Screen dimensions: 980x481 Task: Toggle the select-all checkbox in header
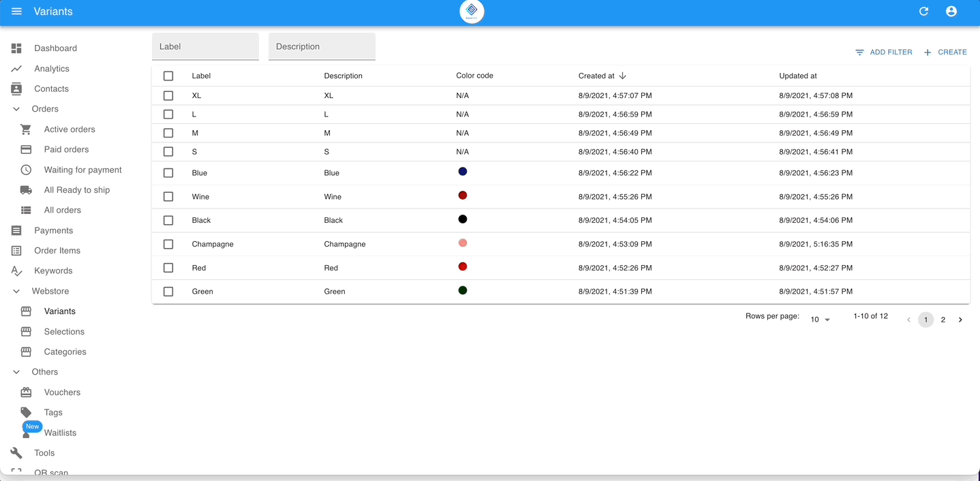(168, 76)
